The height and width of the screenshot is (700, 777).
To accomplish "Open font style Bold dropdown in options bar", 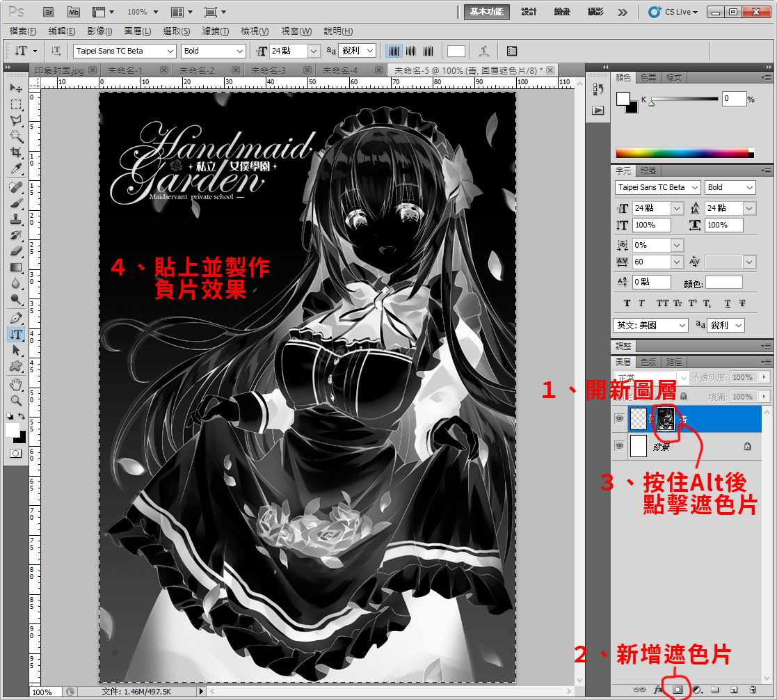I will (x=240, y=51).
